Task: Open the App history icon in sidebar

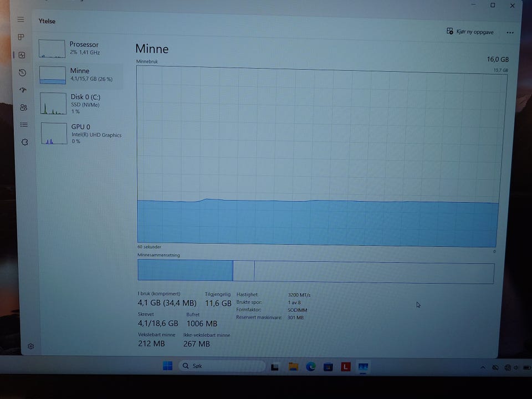Action: coord(22,73)
